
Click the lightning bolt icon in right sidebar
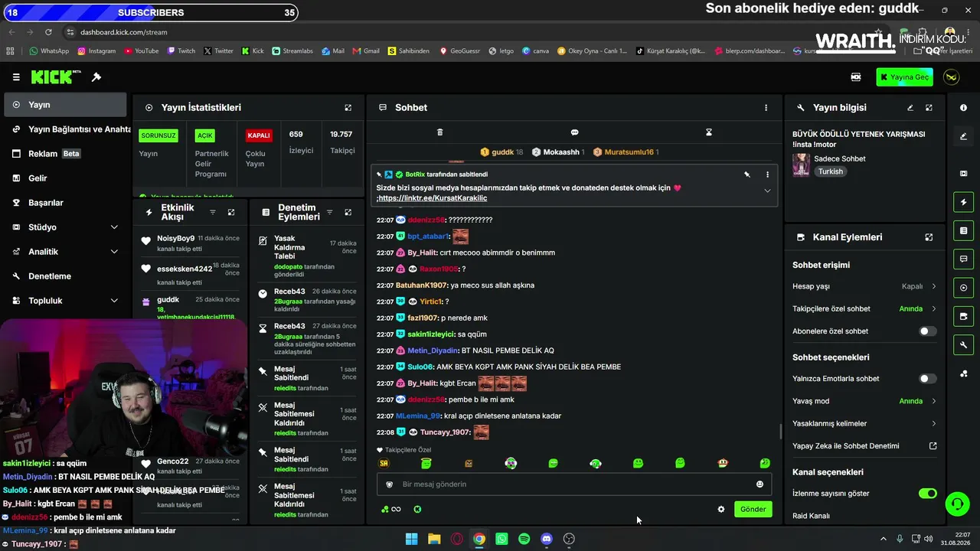coord(963,202)
